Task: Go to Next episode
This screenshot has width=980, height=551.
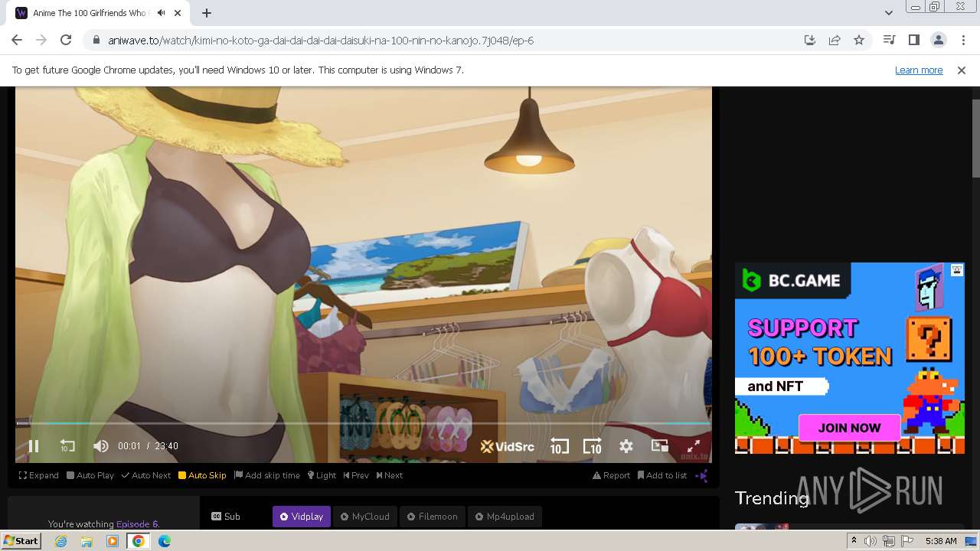Action: tap(389, 475)
